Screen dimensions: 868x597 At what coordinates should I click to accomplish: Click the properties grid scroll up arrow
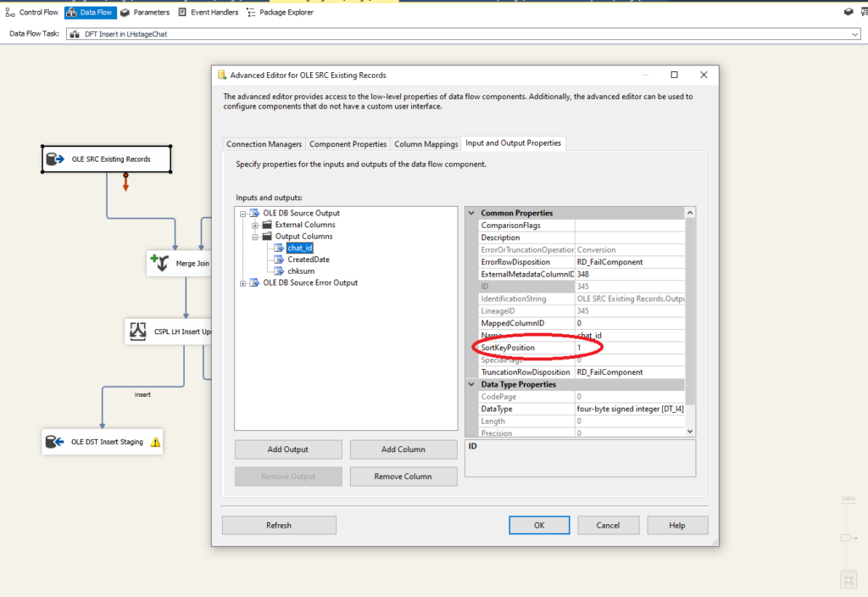tap(690, 213)
